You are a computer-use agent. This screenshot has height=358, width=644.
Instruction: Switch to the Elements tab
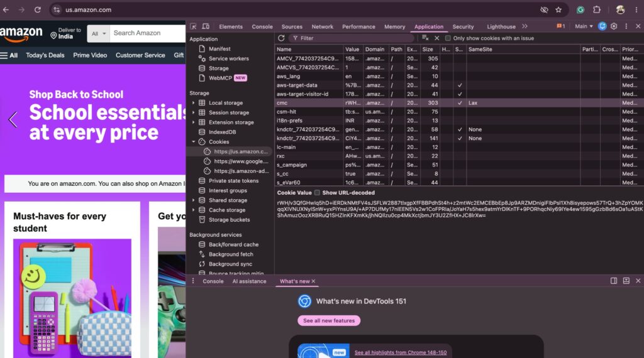[x=231, y=26]
